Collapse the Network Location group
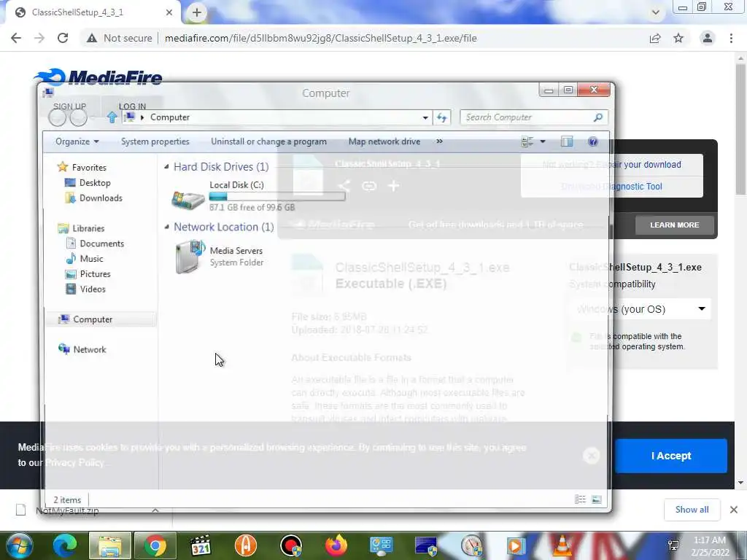The width and height of the screenshot is (747, 560). (166, 227)
